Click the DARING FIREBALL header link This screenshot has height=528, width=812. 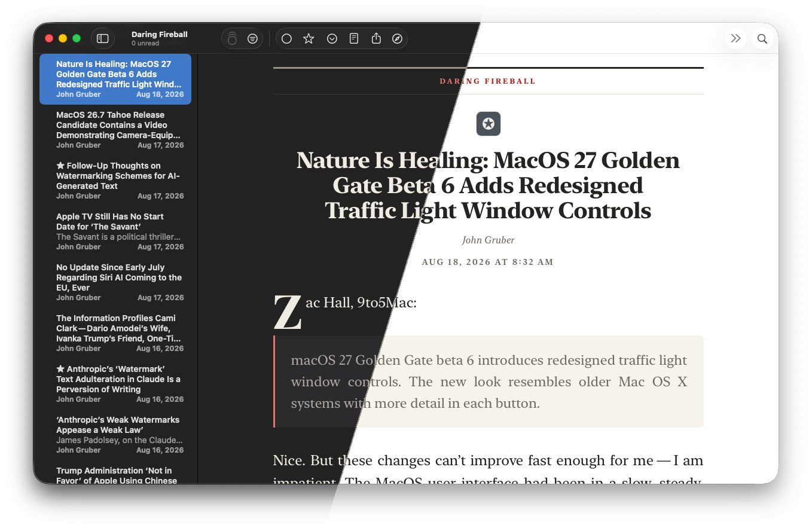pos(488,81)
